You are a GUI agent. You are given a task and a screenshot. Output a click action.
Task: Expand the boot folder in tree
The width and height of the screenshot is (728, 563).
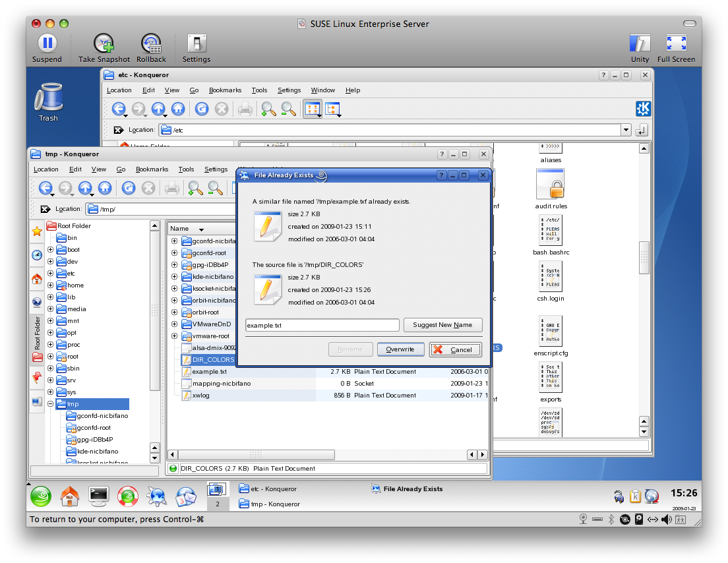(x=51, y=250)
